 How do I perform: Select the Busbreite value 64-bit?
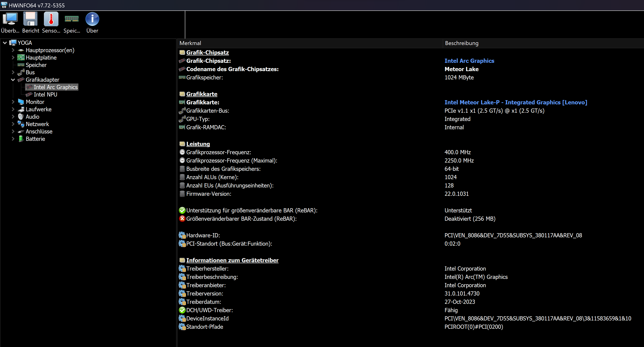[452, 169]
